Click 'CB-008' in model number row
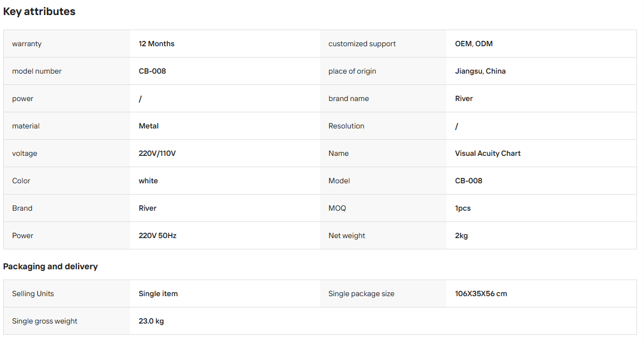Image resolution: width=644 pixels, height=344 pixels. [x=152, y=71]
